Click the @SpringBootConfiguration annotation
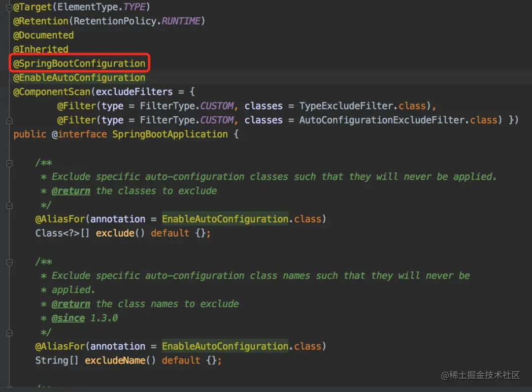Image resolution: width=532 pixels, height=392 pixels. pyautogui.click(x=79, y=64)
